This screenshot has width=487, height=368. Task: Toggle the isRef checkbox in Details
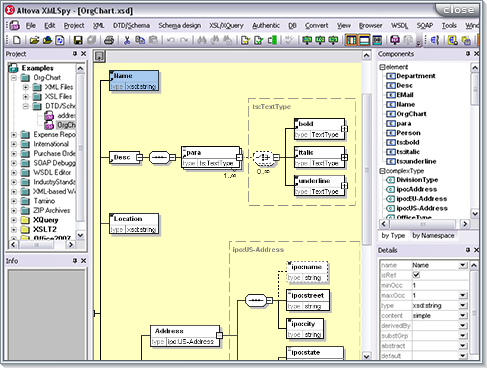(416, 275)
